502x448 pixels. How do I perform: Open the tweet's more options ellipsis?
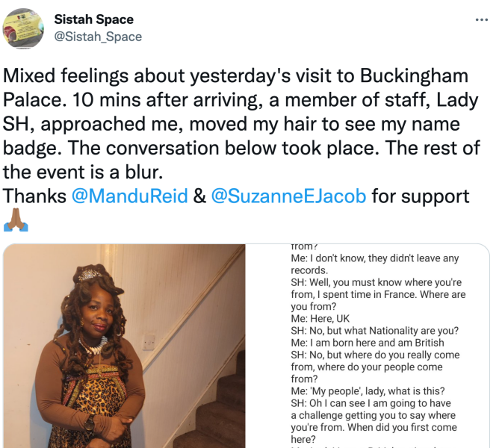(x=482, y=19)
